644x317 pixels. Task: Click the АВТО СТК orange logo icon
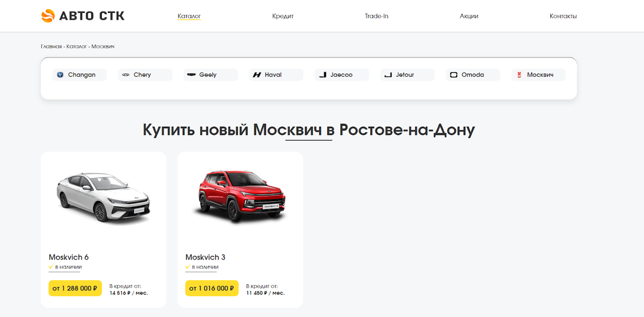(x=48, y=16)
